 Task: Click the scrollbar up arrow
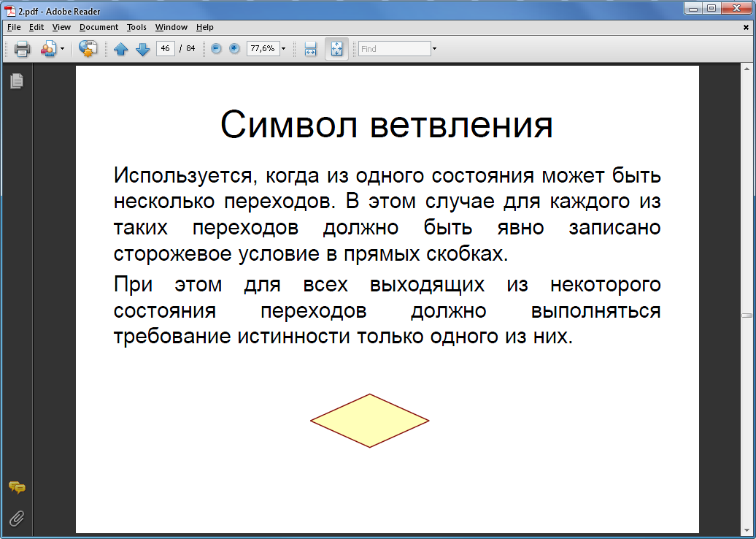click(x=747, y=69)
